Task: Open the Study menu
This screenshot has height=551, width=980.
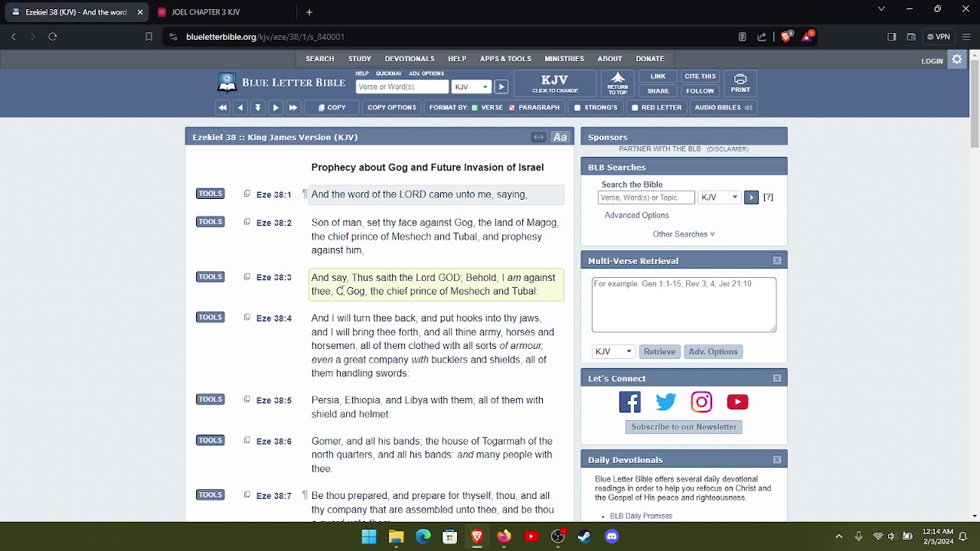Action: point(360,59)
